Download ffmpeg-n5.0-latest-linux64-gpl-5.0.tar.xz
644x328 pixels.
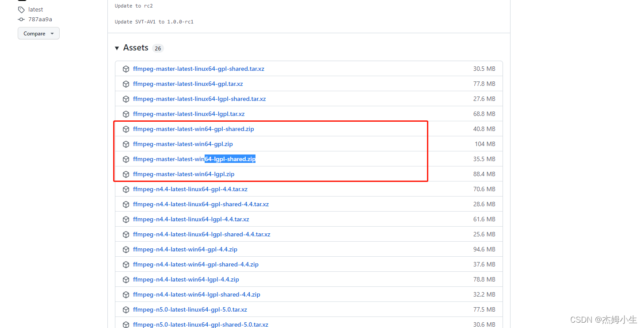190,310
